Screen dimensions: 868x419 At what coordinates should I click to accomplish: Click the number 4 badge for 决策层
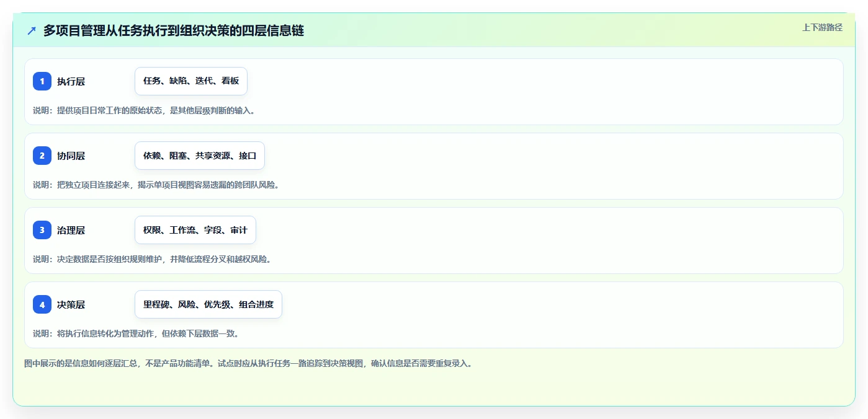(x=42, y=304)
